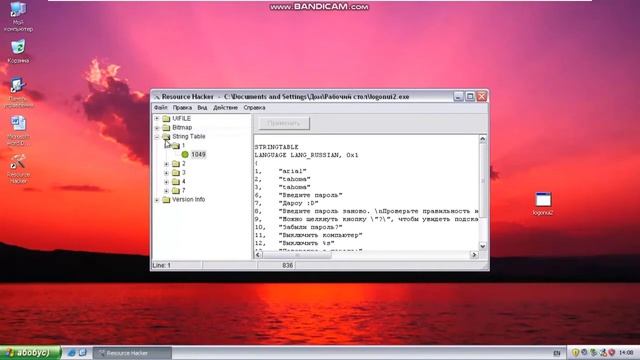Image resolution: width=640 pixels, height=360 pixels.
Task: Collapse the String Table tree node
Action: click(157, 137)
